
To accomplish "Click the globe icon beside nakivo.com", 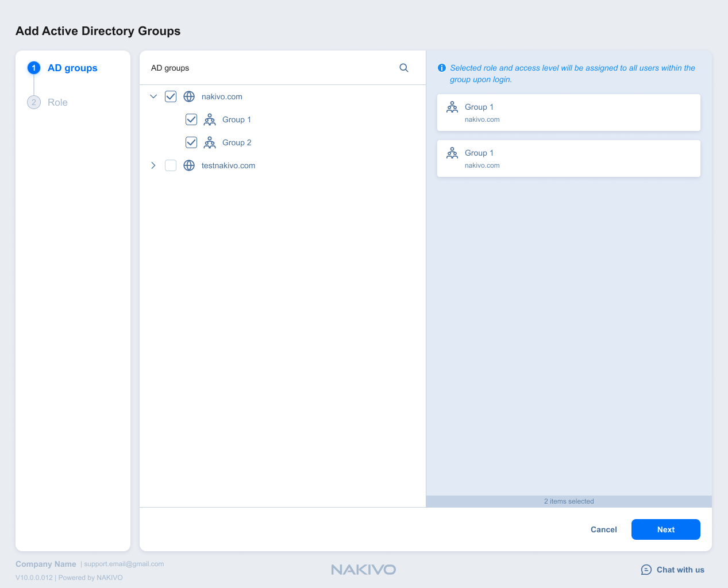I will [x=189, y=96].
